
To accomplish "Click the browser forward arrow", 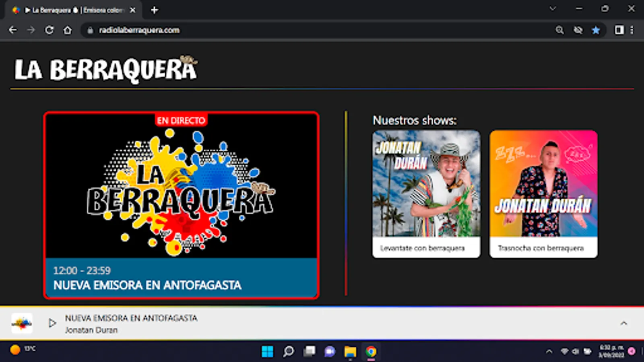I will pyautogui.click(x=31, y=30).
